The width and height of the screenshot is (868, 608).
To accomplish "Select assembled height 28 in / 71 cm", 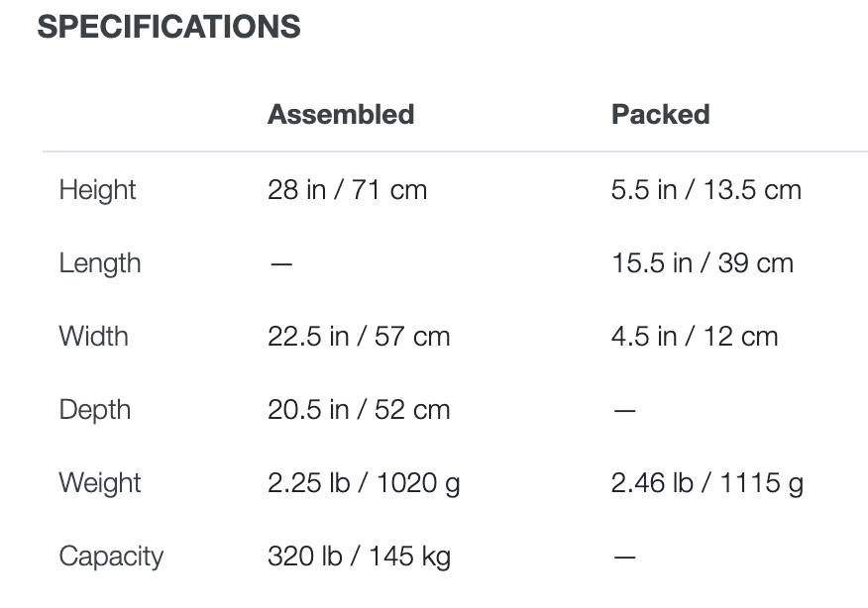I will tap(347, 190).
